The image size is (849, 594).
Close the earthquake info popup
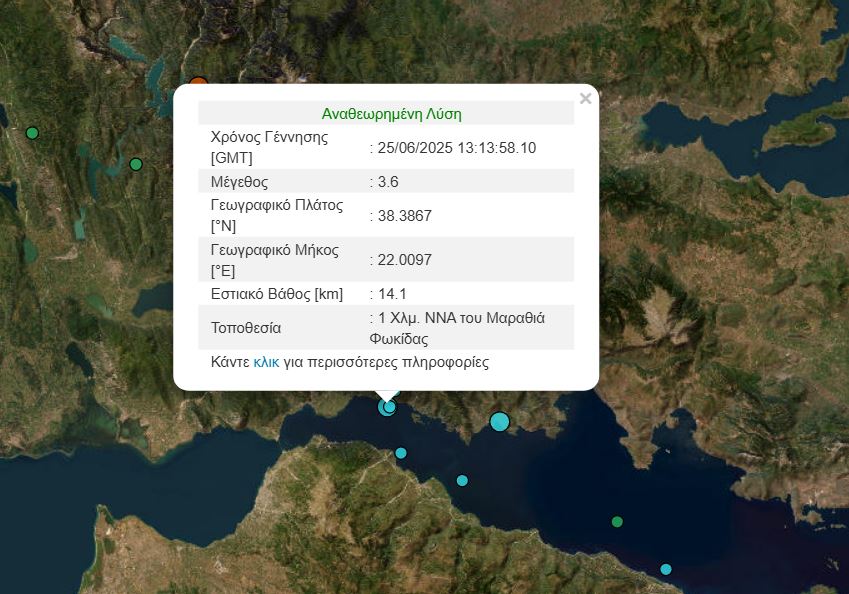[585, 98]
